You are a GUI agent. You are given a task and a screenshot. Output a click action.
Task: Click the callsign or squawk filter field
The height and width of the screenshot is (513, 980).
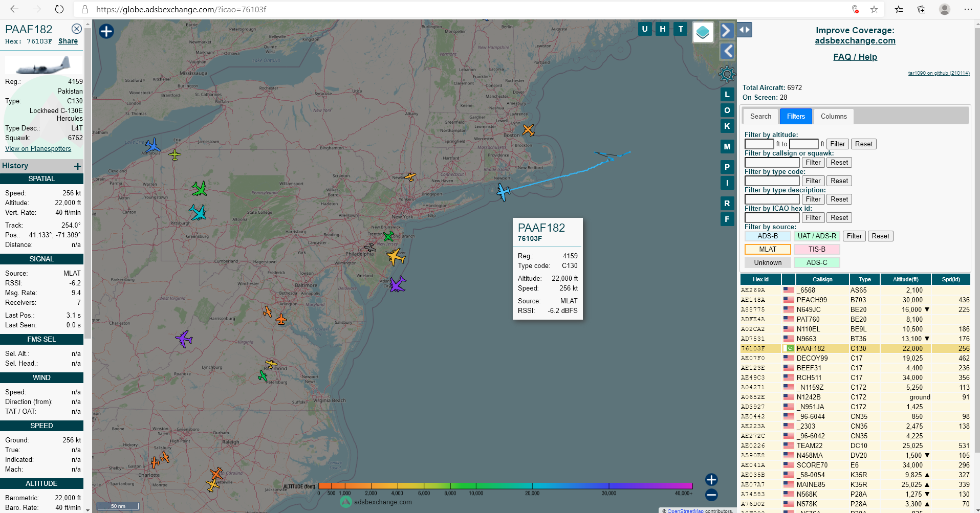point(772,163)
